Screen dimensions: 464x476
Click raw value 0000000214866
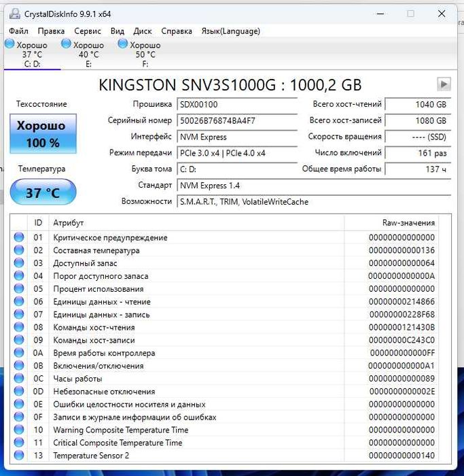401,301
